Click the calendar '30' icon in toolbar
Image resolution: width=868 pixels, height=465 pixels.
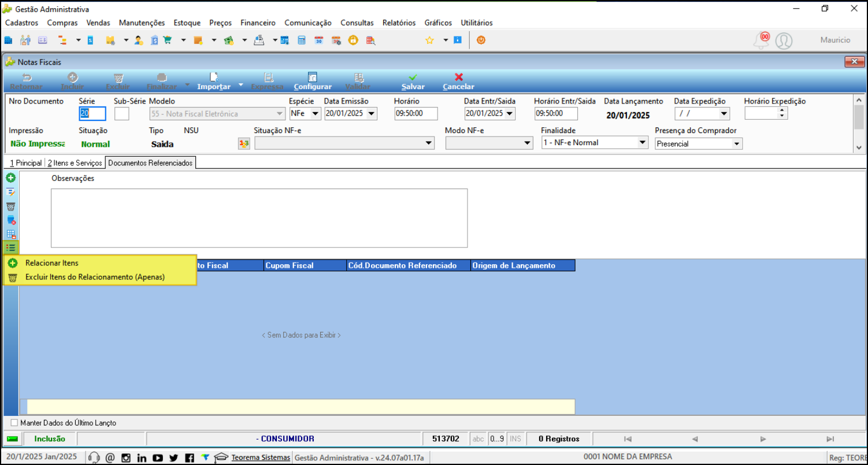(318, 40)
